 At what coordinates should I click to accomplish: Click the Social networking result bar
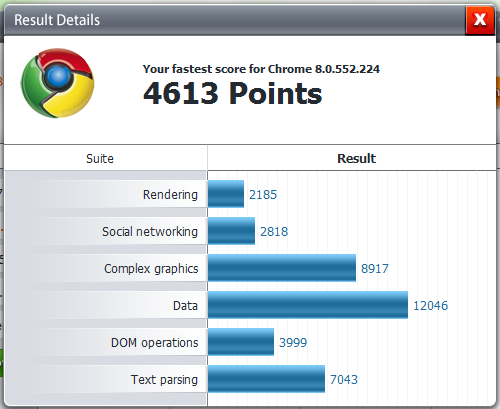[x=231, y=231]
